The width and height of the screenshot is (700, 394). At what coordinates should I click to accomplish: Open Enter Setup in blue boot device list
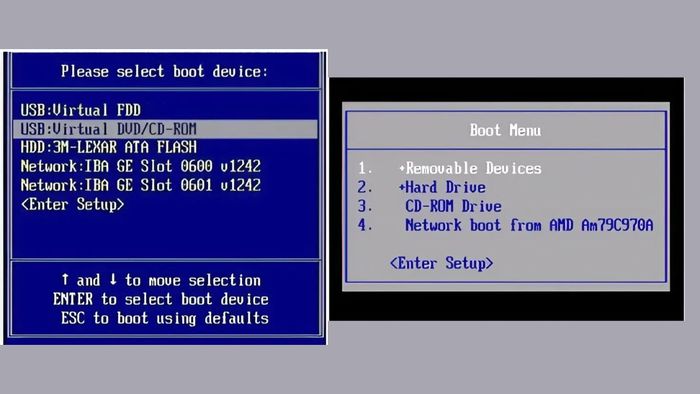[x=72, y=204]
